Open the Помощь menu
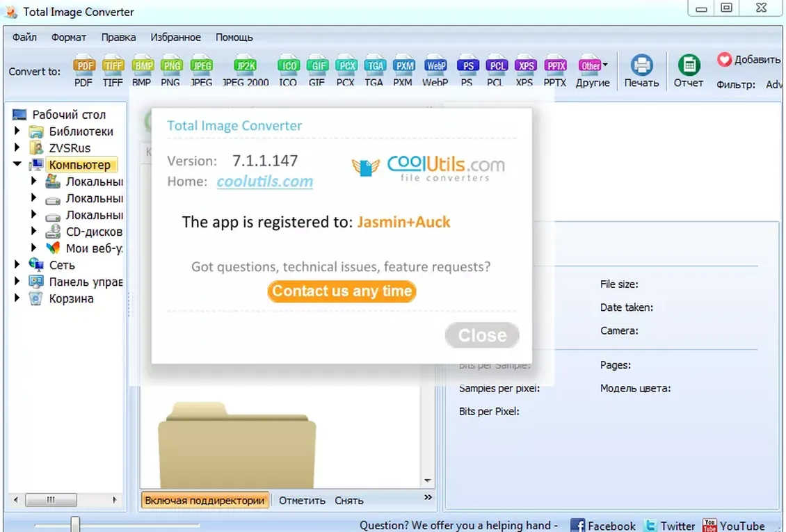This screenshot has height=532, width=786. [234, 37]
